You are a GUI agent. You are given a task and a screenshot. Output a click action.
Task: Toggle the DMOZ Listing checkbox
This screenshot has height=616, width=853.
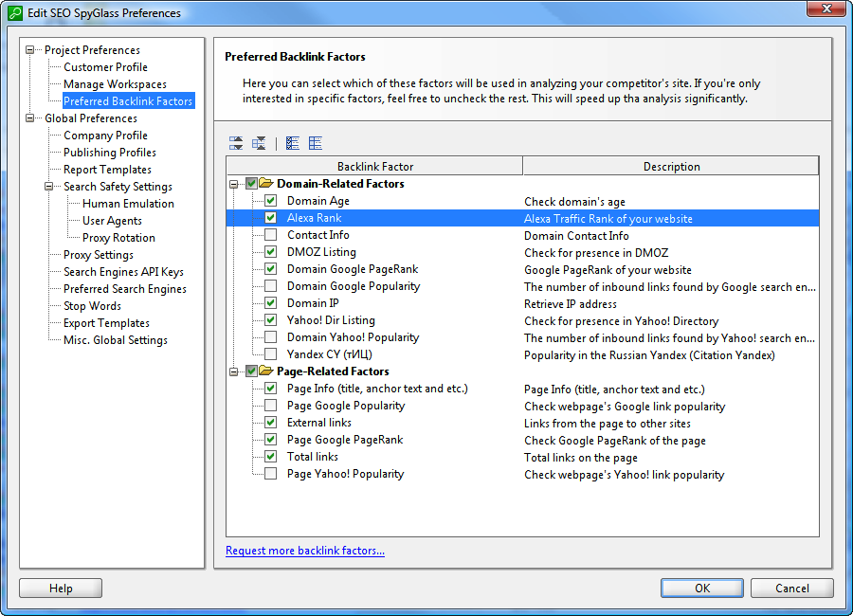tap(270, 251)
